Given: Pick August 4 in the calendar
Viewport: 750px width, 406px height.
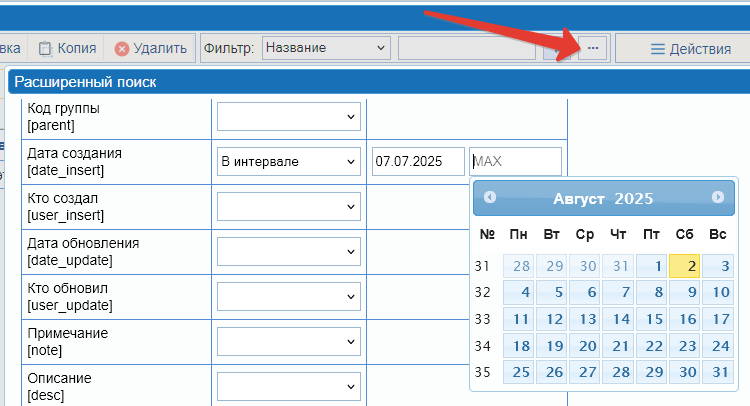Looking at the screenshot, I should tap(518, 292).
